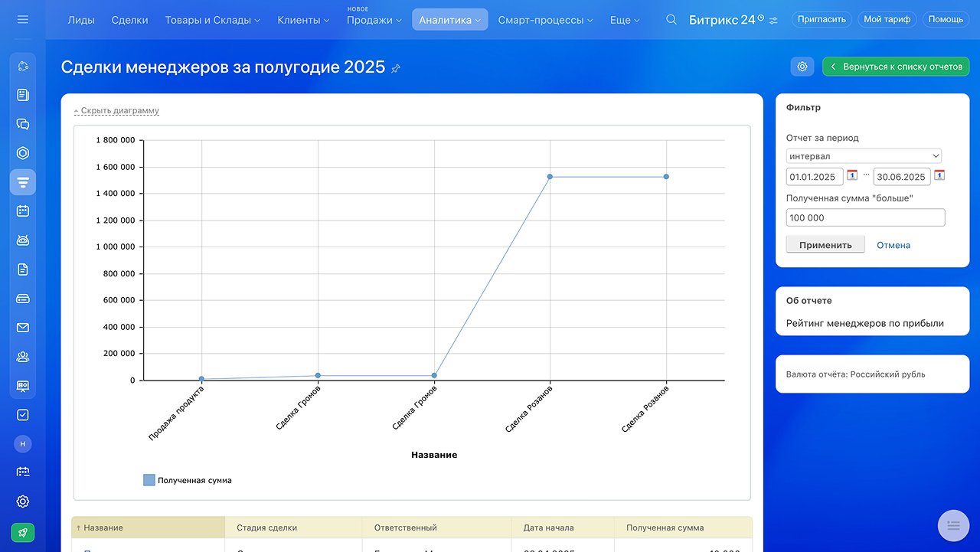Viewport: 980px width, 552px height.
Task: Open start date calendar picker icon
Action: click(852, 175)
